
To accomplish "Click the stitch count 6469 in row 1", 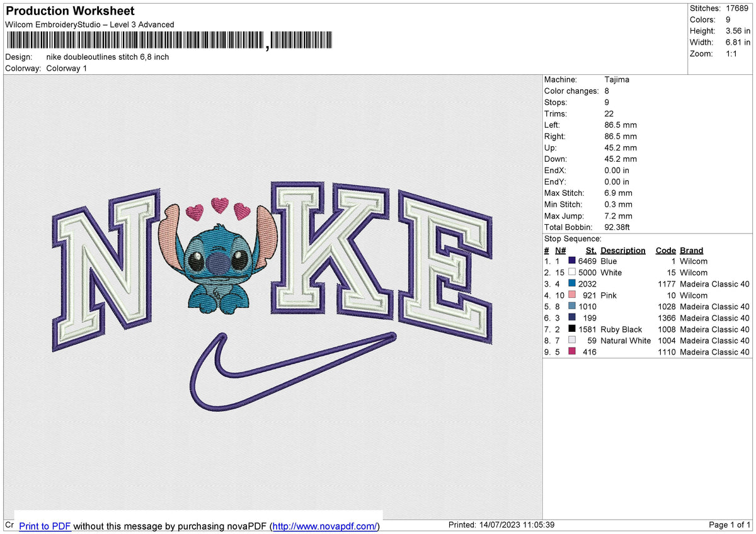I will (x=587, y=261).
